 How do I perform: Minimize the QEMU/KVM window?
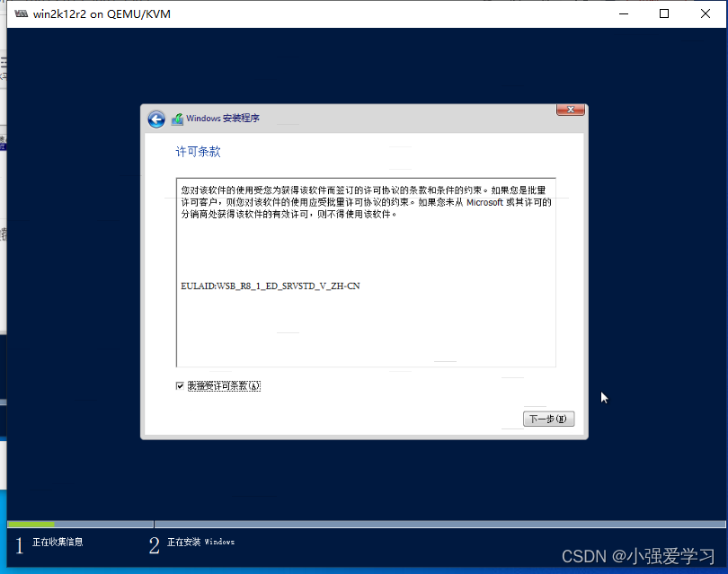(x=622, y=13)
